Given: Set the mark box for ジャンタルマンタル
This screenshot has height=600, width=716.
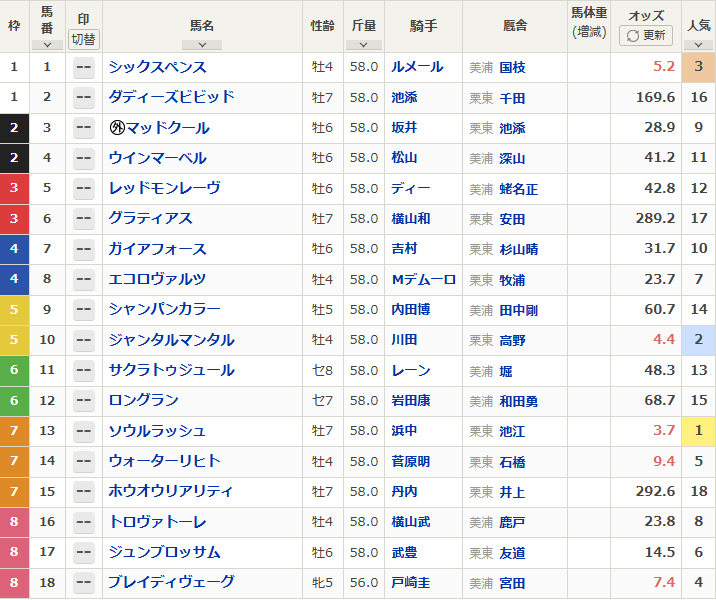Looking at the screenshot, I should (x=84, y=340).
